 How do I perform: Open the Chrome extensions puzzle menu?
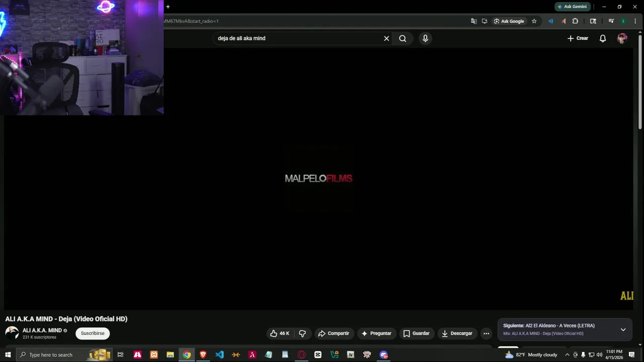tap(576, 21)
